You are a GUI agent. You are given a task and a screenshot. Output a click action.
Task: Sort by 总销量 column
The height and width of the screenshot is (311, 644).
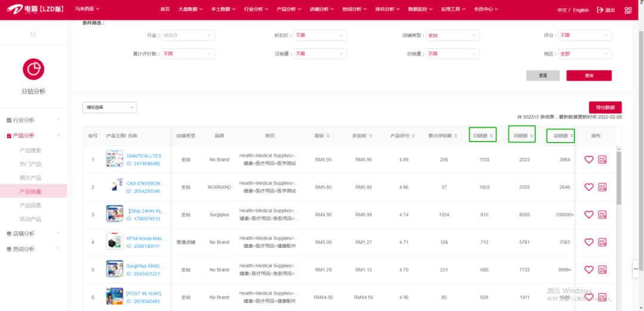561,136
